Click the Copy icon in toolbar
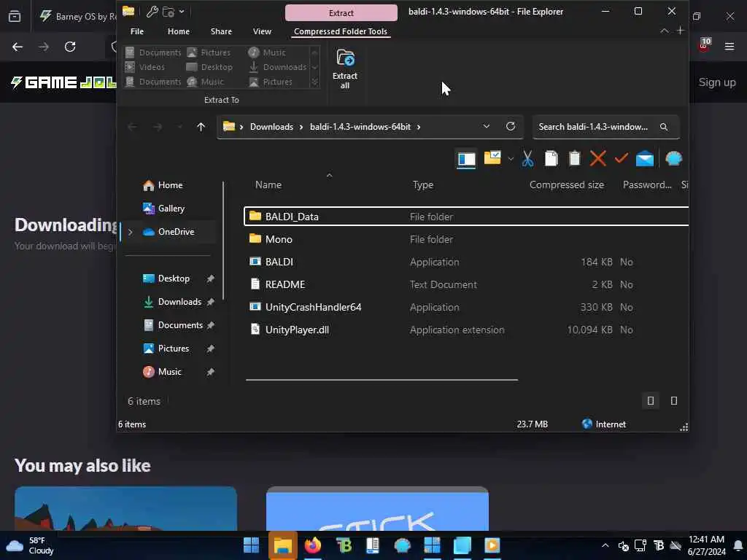Screen dimensions: 747x560 point(551,158)
